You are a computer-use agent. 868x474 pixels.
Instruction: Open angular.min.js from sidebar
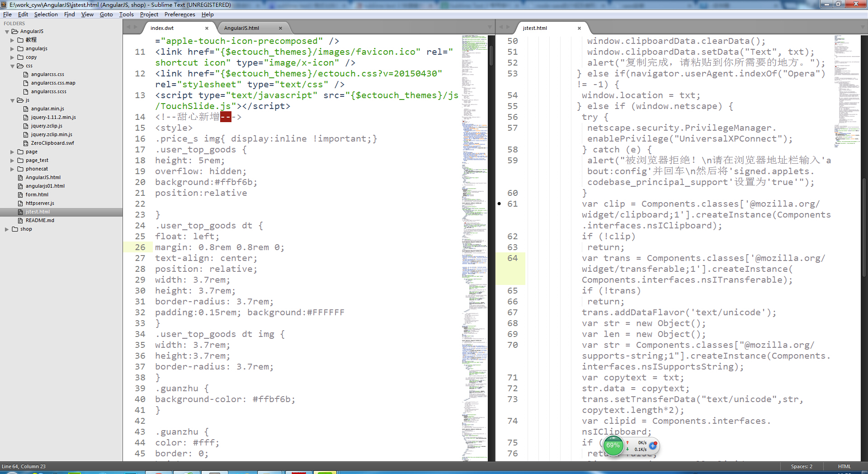point(47,109)
